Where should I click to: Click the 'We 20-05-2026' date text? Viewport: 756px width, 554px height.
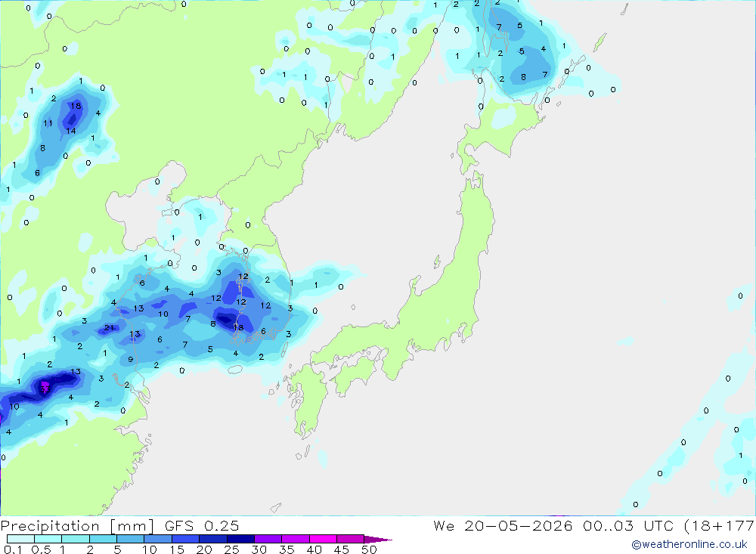click(x=503, y=525)
